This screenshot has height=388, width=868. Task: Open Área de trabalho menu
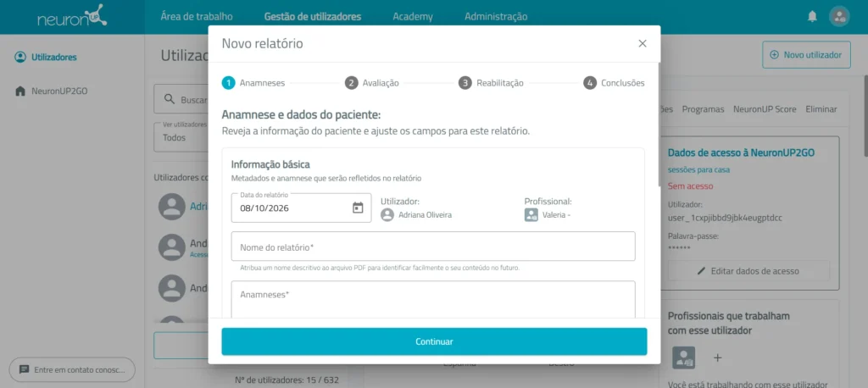click(x=197, y=17)
